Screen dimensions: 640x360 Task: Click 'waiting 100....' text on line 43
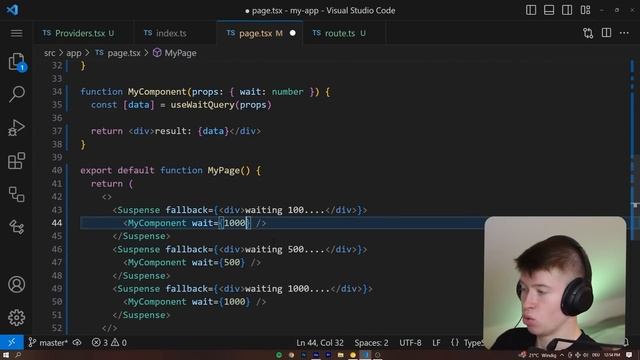tap(285, 210)
